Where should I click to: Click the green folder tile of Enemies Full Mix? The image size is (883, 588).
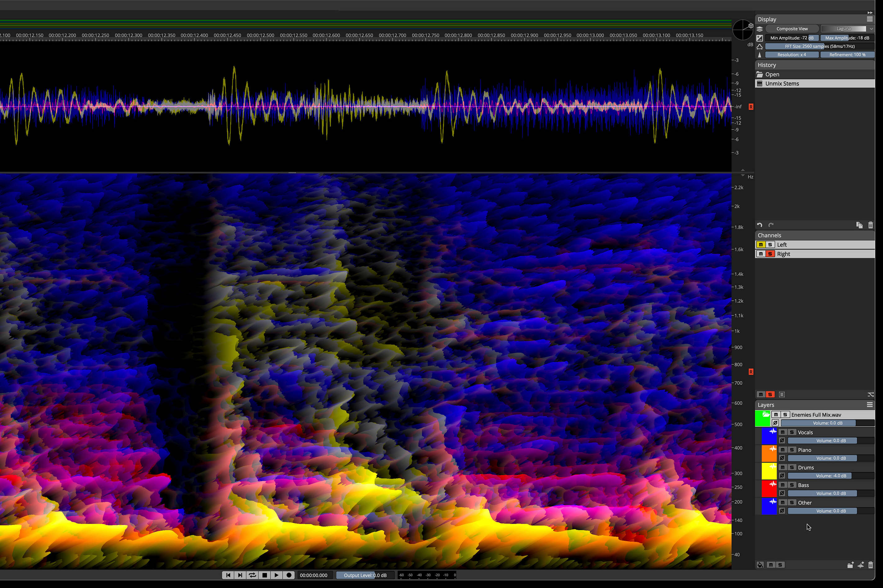pyautogui.click(x=763, y=419)
